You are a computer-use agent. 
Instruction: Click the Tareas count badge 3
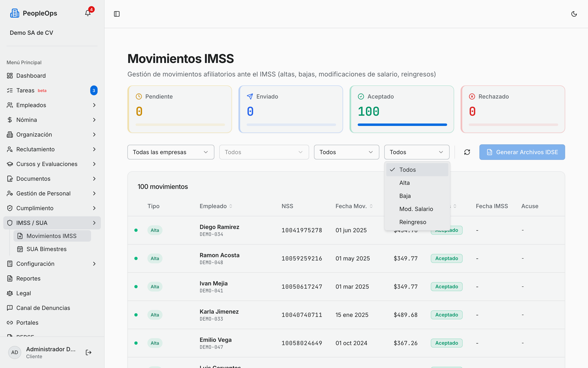[x=94, y=90]
